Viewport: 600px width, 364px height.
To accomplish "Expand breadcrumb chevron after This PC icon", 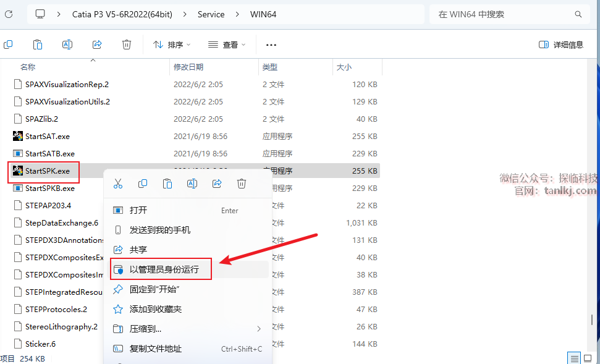I will [59, 14].
